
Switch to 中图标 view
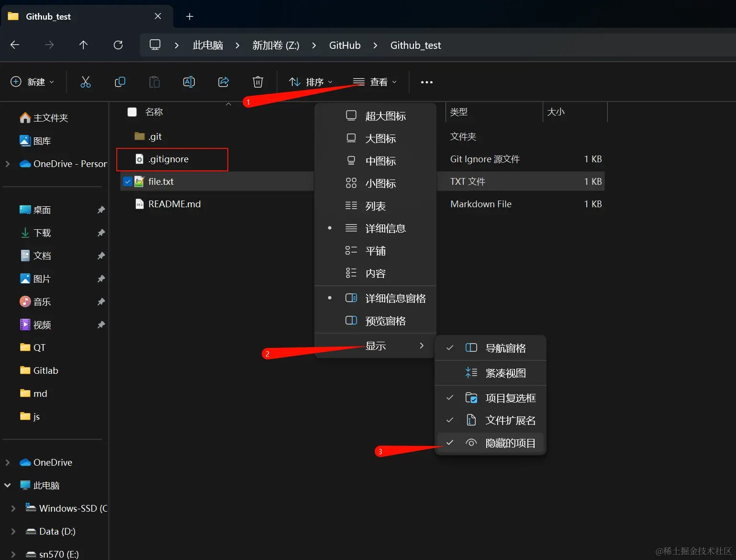click(x=376, y=161)
